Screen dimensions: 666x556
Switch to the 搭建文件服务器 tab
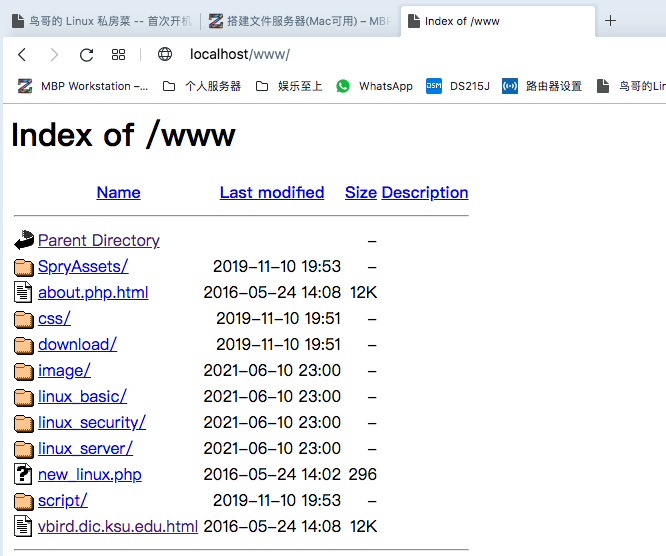(299, 21)
